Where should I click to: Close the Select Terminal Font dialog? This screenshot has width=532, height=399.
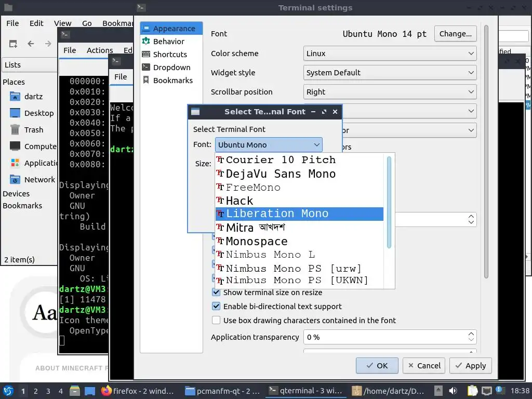335,112
